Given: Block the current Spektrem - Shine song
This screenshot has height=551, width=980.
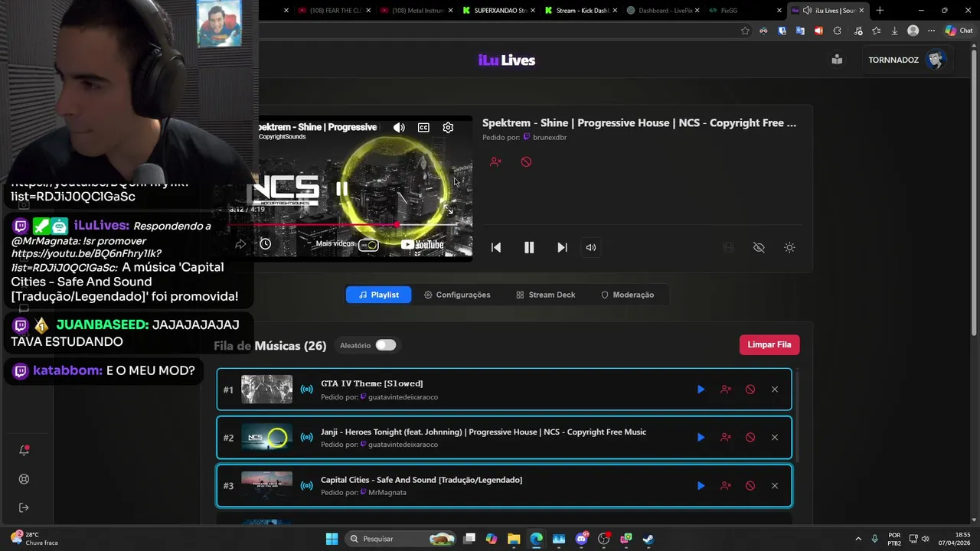Looking at the screenshot, I should pos(526,161).
